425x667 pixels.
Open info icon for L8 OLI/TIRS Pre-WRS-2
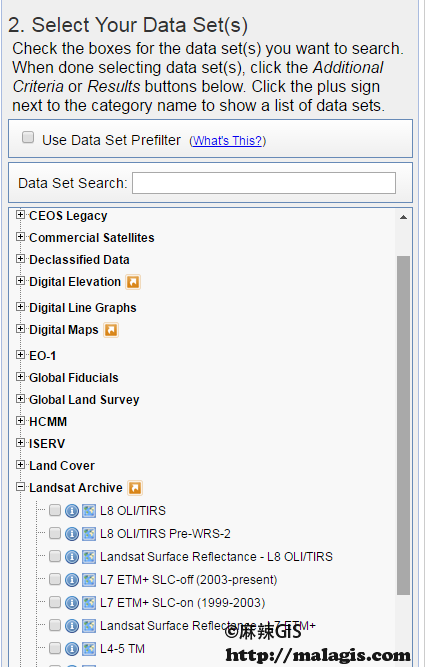(72, 533)
